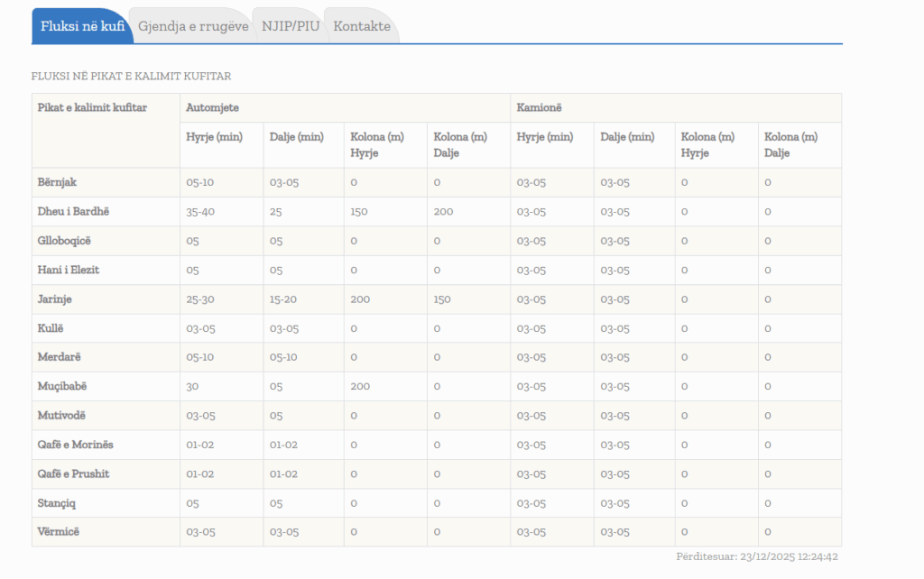Switch to the Gjendja e rrugëve tab

coord(193,26)
